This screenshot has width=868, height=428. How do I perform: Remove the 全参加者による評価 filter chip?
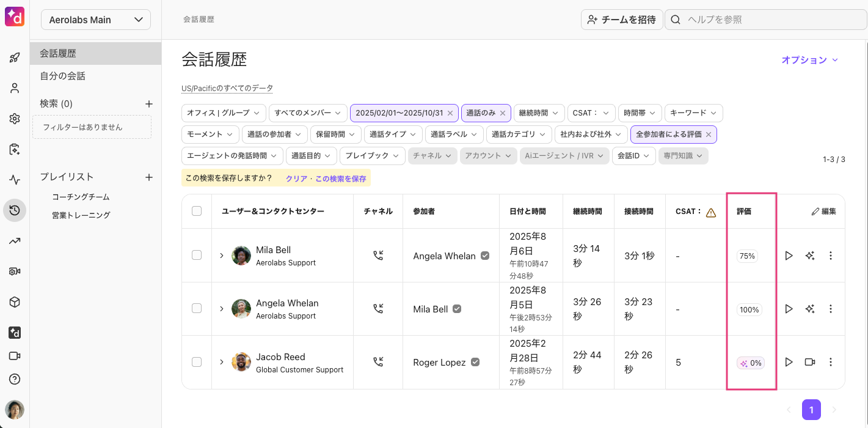pos(709,135)
